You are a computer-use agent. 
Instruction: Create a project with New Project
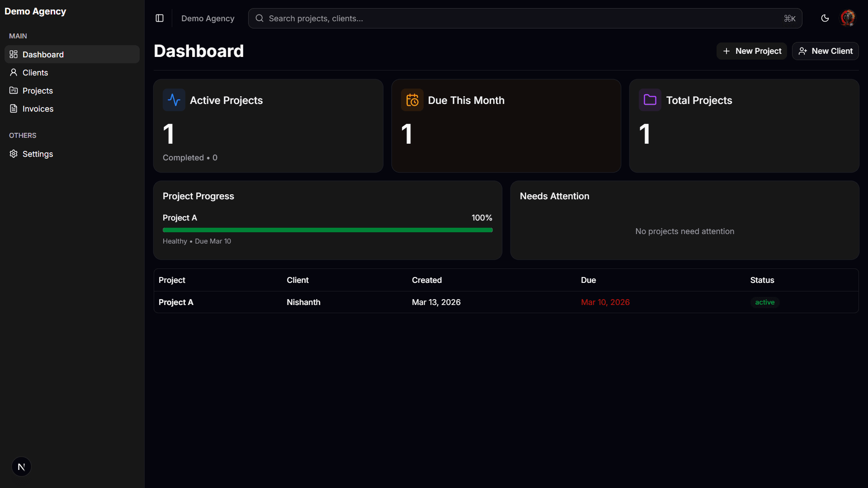(751, 51)
